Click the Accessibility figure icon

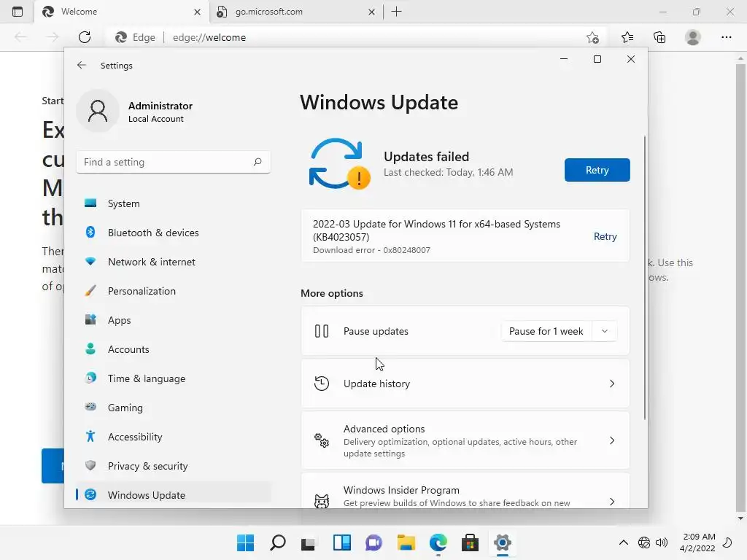coord(90,436)
